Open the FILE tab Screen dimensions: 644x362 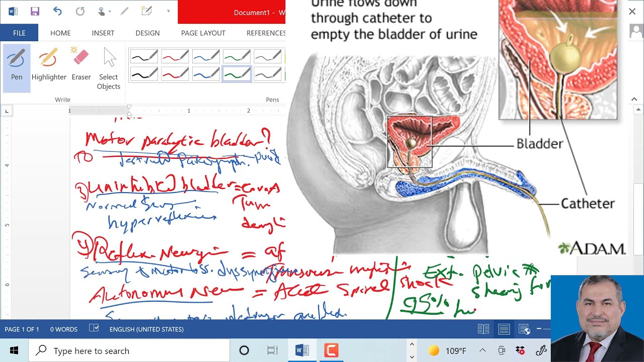pyautogui.click(x=19, y=33)
